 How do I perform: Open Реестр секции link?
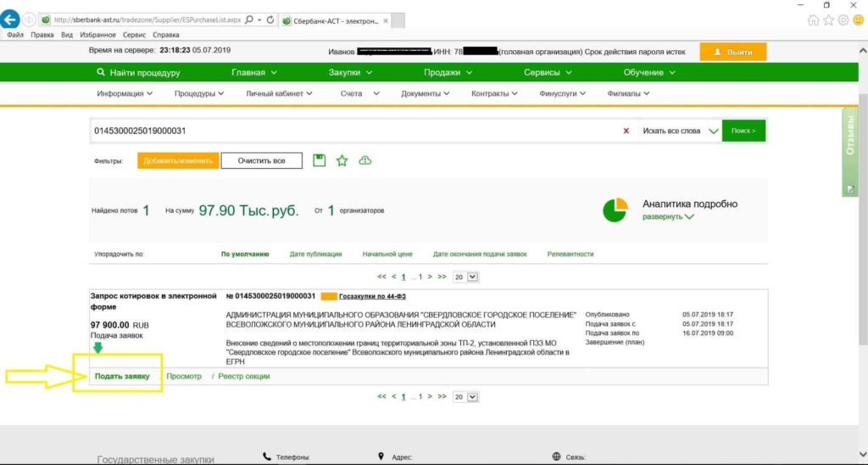click(x=243, y=376)
